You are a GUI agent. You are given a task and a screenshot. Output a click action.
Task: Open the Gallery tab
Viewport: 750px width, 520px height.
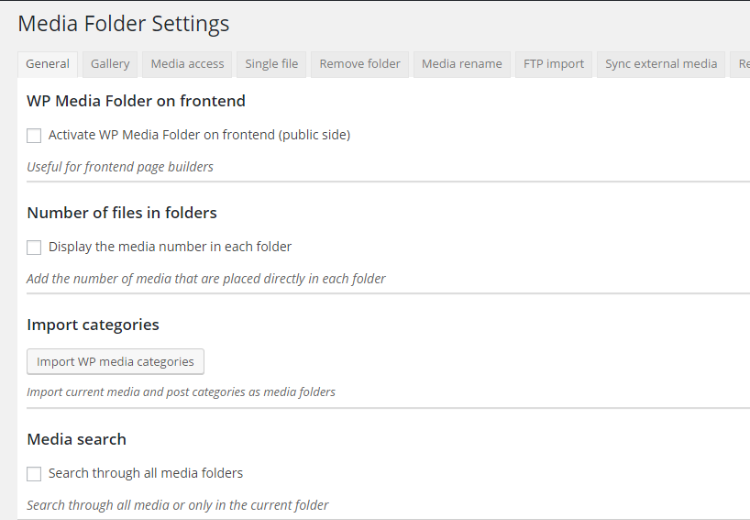pos(110,64)
